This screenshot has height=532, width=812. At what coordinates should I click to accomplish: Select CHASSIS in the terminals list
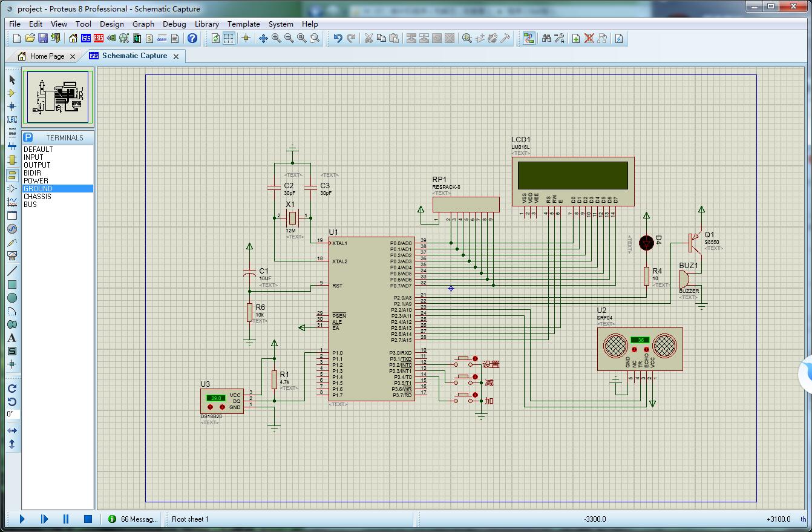click(x=57, y=196)
